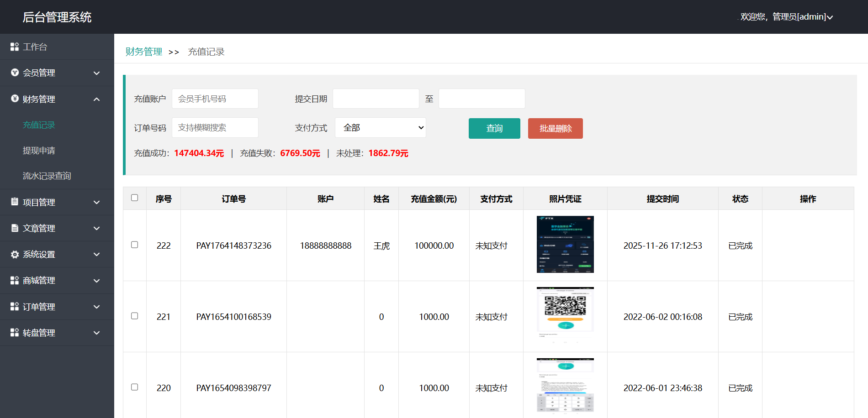Click the 商城管理 sidebar icon

(15, 280)
